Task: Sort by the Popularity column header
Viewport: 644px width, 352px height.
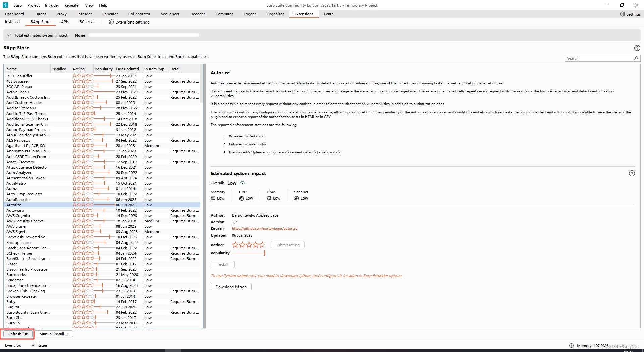Action: 104,69
